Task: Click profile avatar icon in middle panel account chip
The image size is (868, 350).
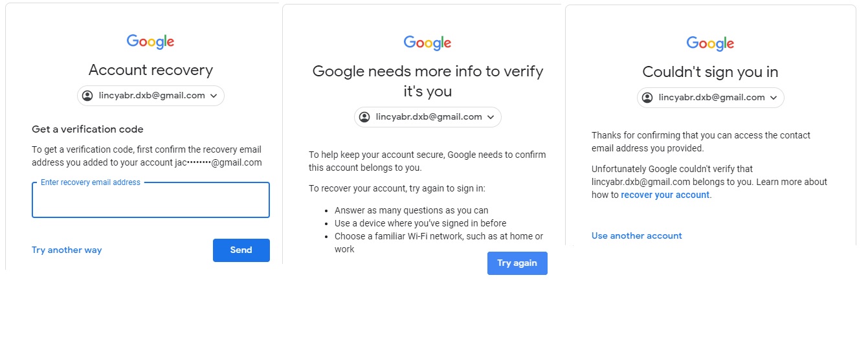Action: coord(364,117)
